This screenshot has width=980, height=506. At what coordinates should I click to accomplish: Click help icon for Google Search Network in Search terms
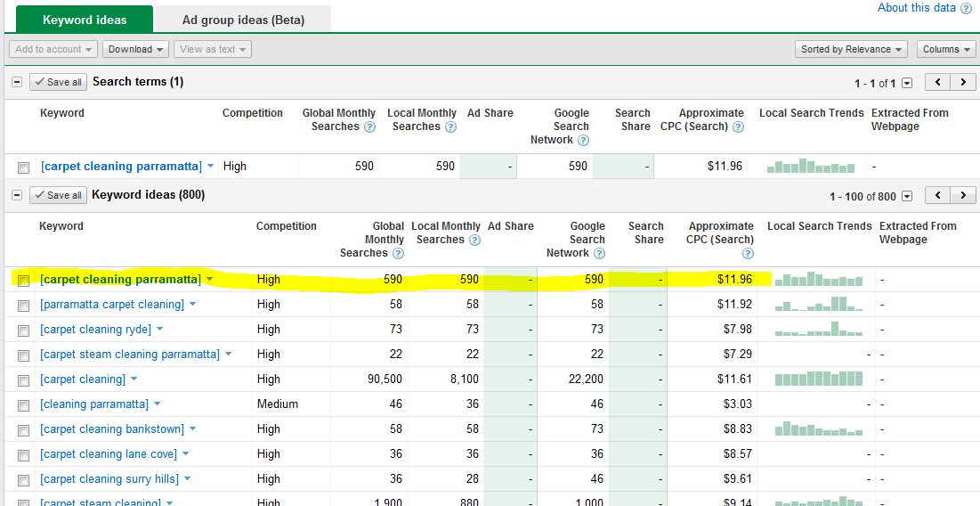[583, 140]
